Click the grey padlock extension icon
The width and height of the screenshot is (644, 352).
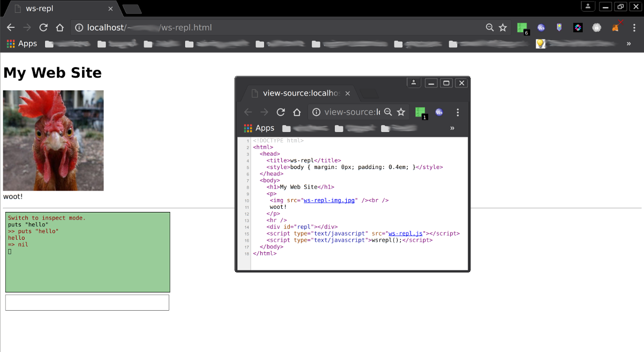[x=596, y=27]
